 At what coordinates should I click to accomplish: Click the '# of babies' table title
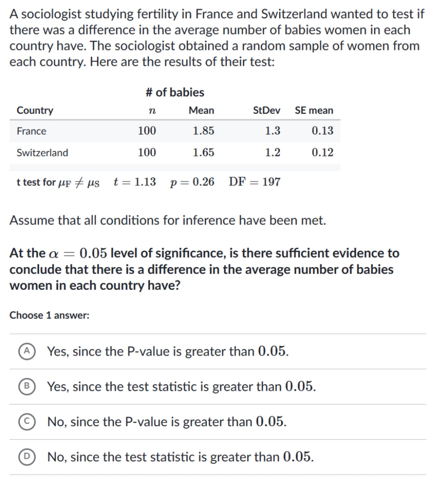coord(175,92)
